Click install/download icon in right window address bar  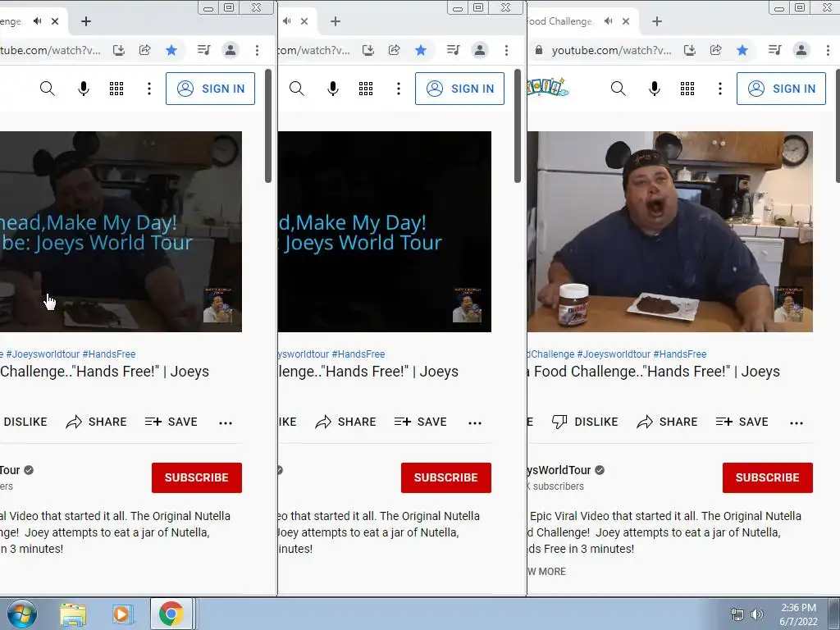pos(690,50)
